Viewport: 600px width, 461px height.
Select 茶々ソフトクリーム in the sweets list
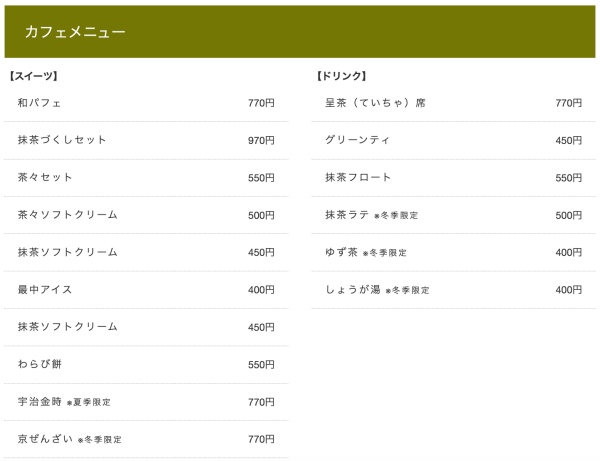[x=67, y=215]
